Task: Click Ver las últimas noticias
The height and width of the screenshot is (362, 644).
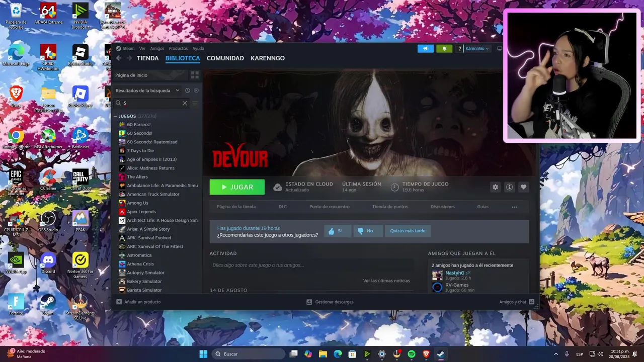Action: pyautogui.click(x=386, y=281)
